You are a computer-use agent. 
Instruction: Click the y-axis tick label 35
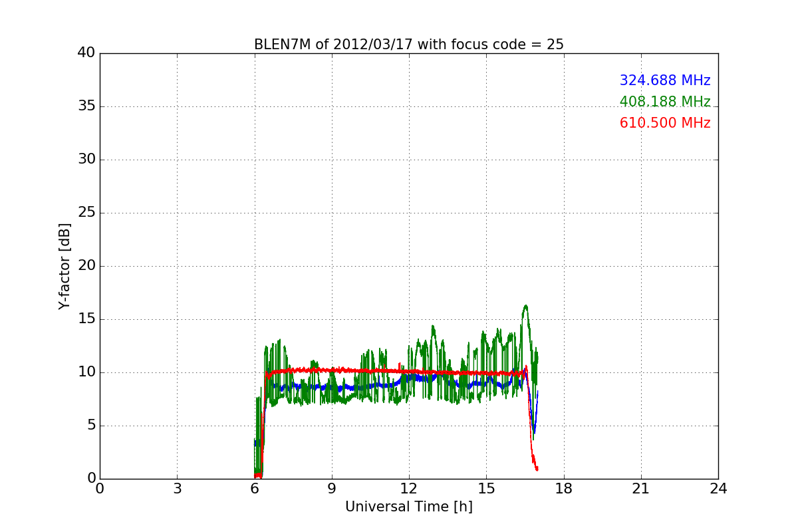[86, 106]
